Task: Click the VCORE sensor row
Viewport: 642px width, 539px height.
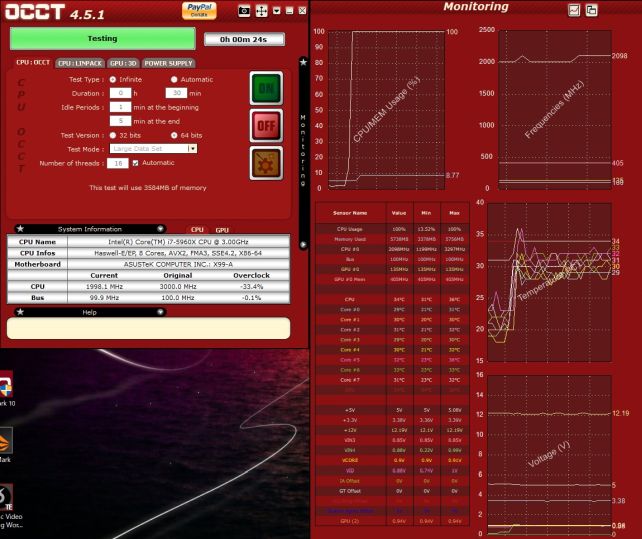Action: (392, 460)
